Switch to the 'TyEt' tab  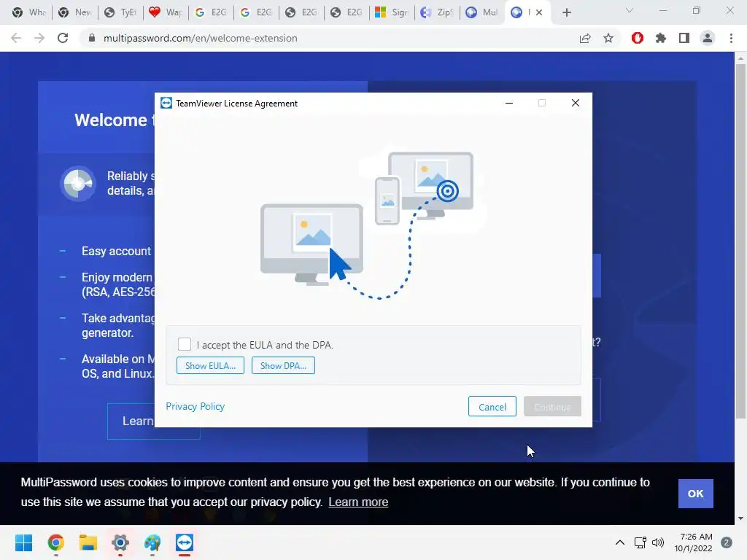(120, 12)
